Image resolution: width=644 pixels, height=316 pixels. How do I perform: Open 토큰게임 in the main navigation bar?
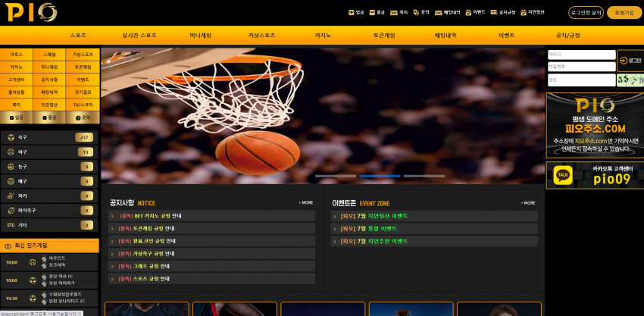[384, 36]
